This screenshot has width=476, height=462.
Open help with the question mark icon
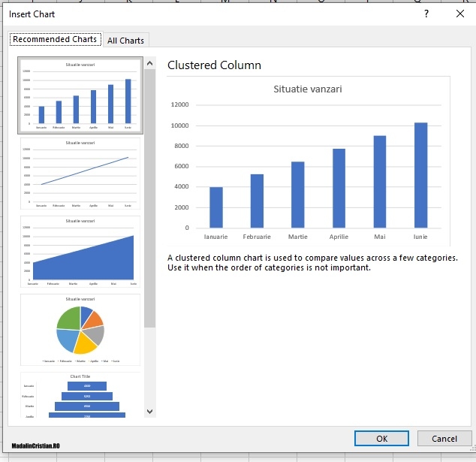426,14
